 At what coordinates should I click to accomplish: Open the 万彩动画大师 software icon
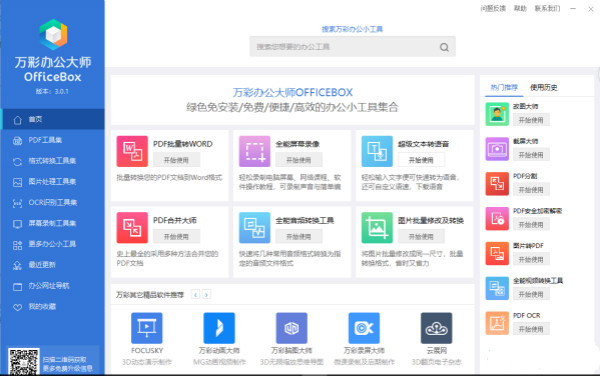tap(219, 328)
